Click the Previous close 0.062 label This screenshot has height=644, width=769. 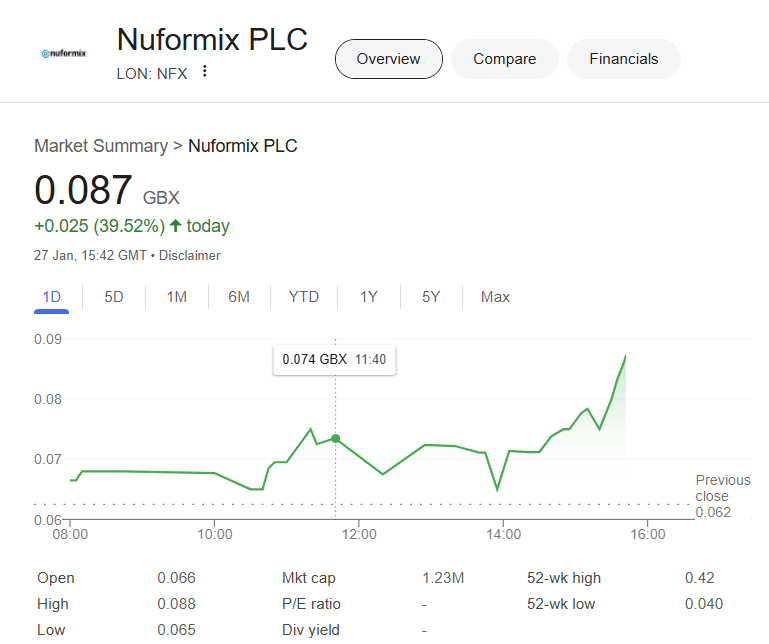pyautogui.click(x=723, y=496)
